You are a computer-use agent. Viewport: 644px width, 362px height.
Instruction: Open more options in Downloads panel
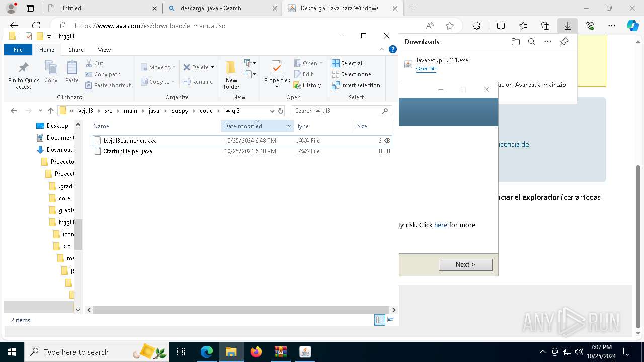[x=548, y=42]
